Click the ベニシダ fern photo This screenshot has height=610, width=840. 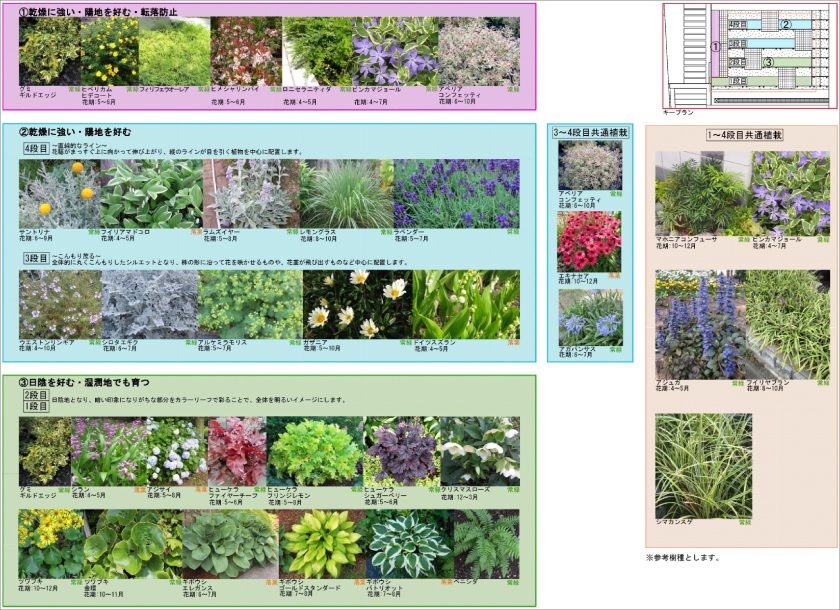pos(486,544)
